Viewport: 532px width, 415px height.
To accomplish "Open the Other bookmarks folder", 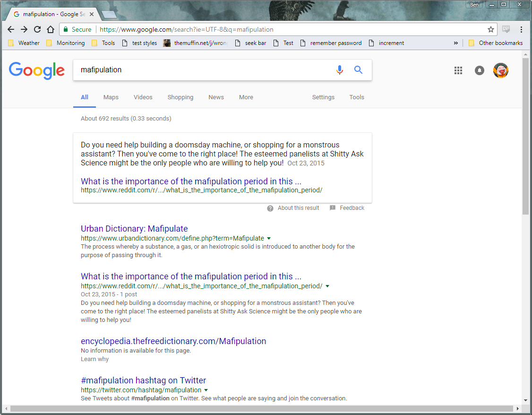I will 495,43.
